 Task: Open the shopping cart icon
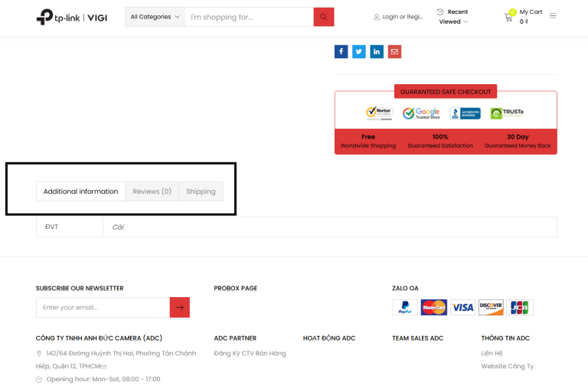pyautogui.click(x=508, y=17)
